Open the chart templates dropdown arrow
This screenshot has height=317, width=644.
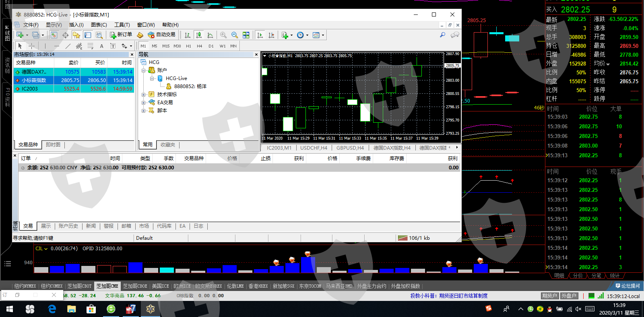click(x=323, y=35)
